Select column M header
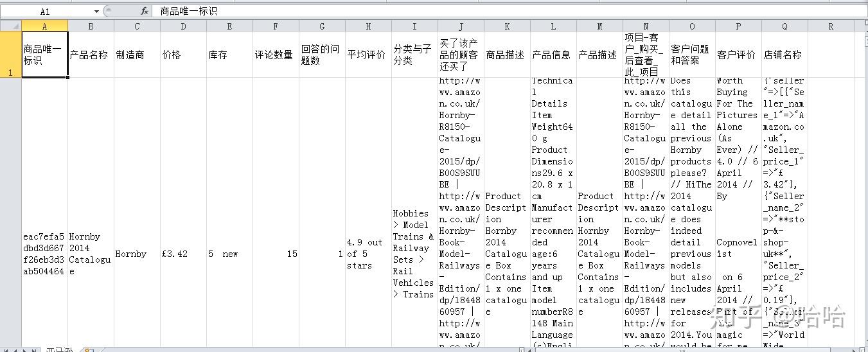868x352 pixels. [x=599, y=26]
